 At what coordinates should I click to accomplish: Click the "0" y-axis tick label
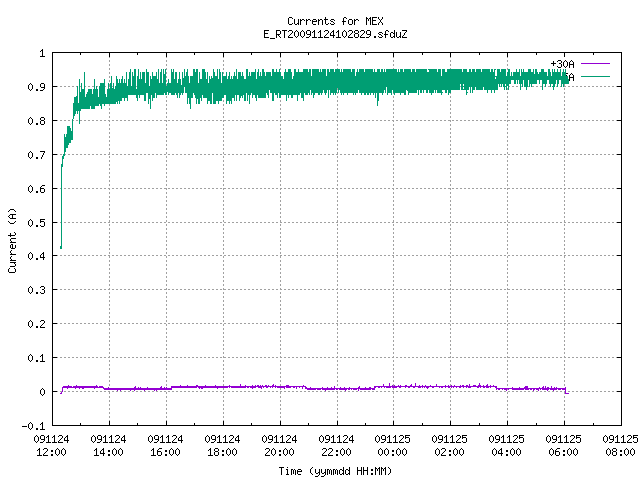[x=42, y=392]
